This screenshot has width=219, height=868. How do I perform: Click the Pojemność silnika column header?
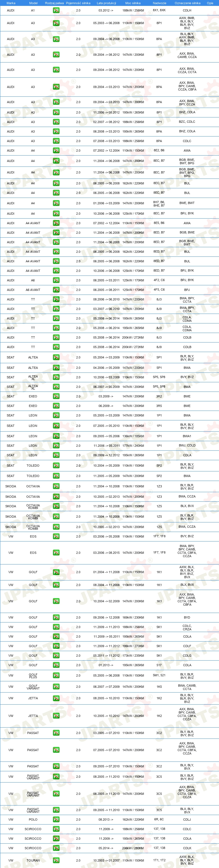click(x=78, y=3)
